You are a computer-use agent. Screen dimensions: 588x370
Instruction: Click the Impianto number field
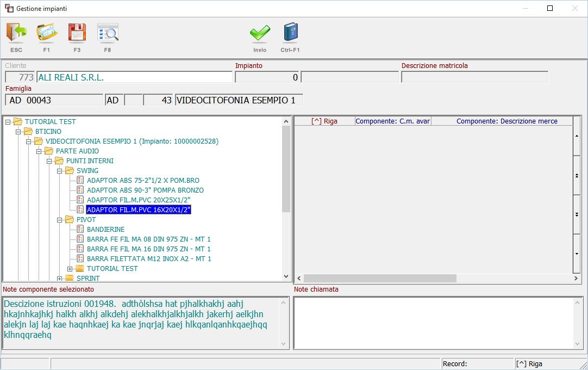(x=267, y=77)
